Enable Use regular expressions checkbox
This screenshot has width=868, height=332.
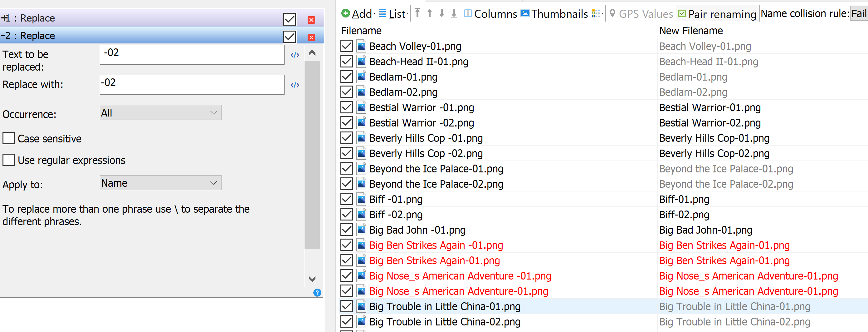[8, 160]
